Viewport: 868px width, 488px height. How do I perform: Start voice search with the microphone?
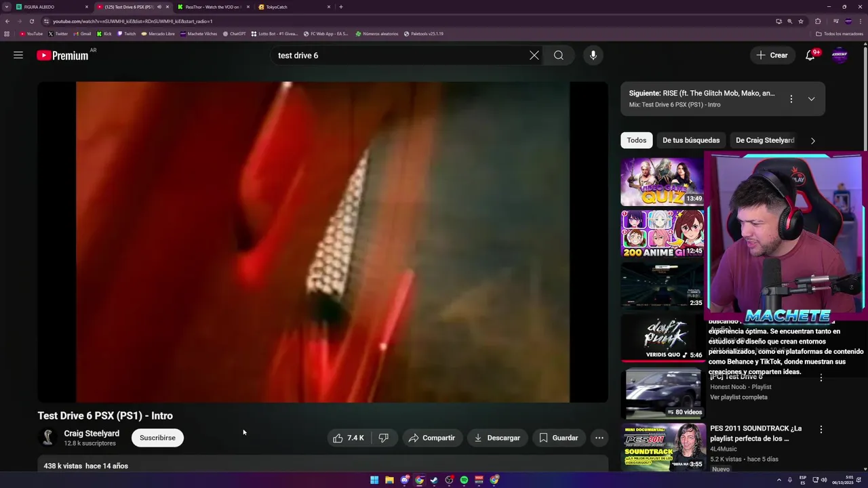coord(593,56)
